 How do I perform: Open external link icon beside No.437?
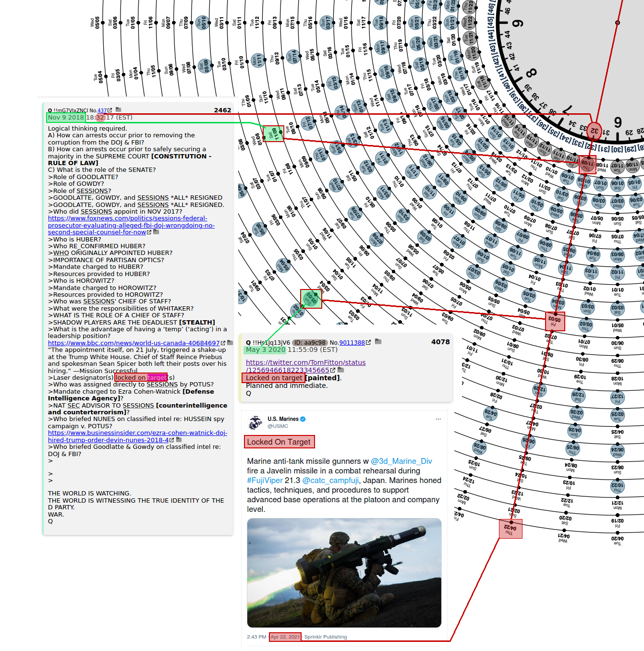(110, 110)
